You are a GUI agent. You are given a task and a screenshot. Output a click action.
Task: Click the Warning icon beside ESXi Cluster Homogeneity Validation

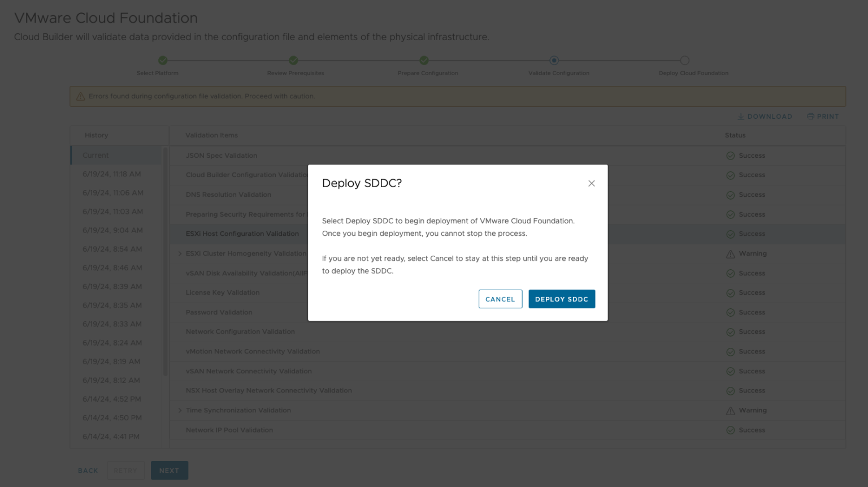coord(730,253)
